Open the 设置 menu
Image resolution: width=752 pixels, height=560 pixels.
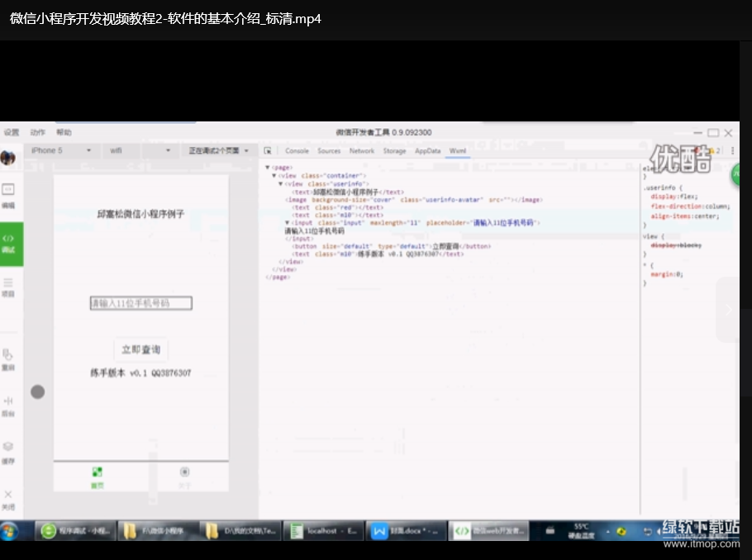click(x=12, y=132)
